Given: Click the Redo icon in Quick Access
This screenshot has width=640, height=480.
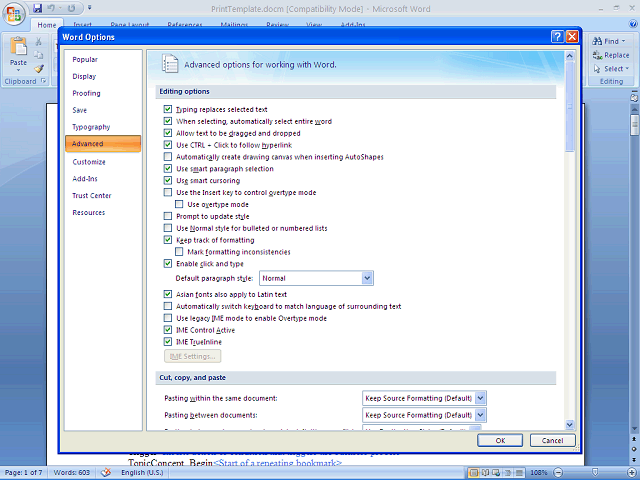Looking at the screenshot, I should pyautogui.click(x=71, y=8).
